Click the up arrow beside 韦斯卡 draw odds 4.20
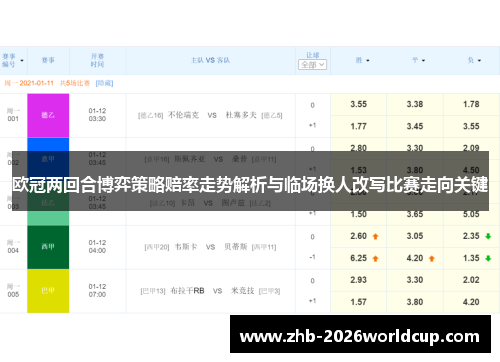The height and width of the screenshot is (362, 500). click(x=432, y=259)
